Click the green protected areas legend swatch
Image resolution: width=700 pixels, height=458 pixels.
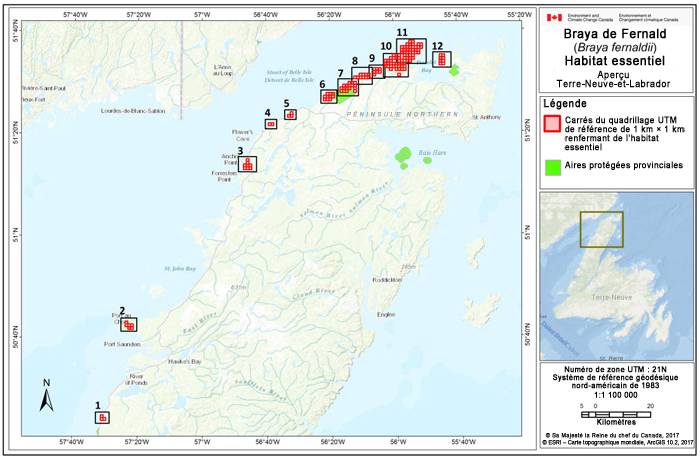[x=553, y=163]
